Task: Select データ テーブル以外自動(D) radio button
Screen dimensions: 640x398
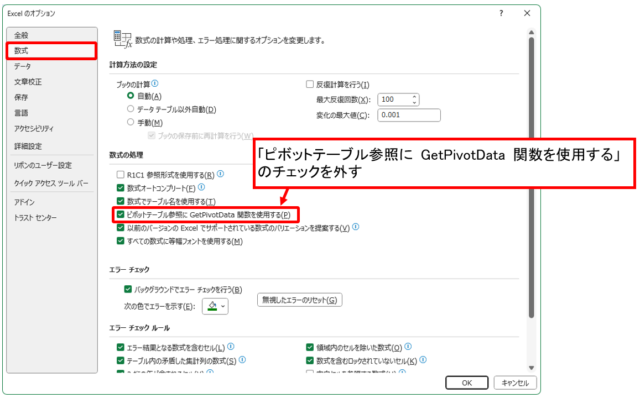Action: pos(130,109)
